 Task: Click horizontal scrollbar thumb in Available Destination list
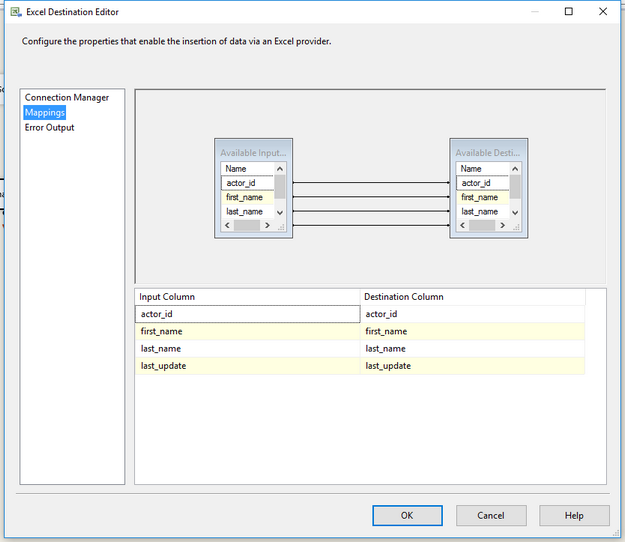(482, 226)
